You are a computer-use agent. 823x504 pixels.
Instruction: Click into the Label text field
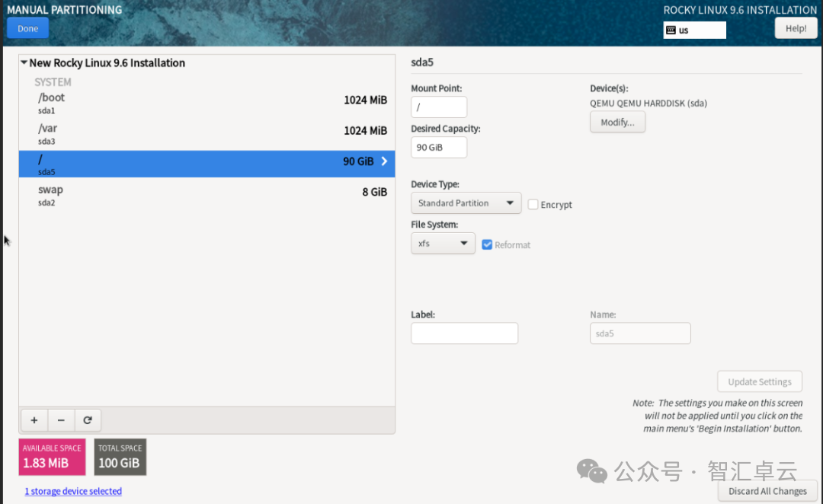[464, 333]
